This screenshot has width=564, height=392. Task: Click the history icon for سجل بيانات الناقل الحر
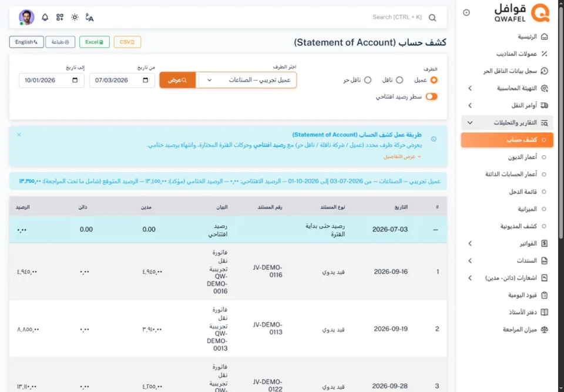[x=544, y=71]
